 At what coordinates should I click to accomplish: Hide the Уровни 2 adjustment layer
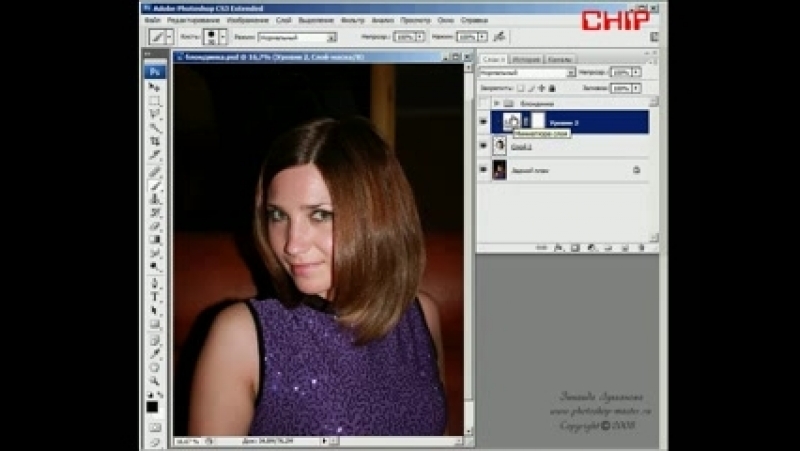click(x=483, y=122)
